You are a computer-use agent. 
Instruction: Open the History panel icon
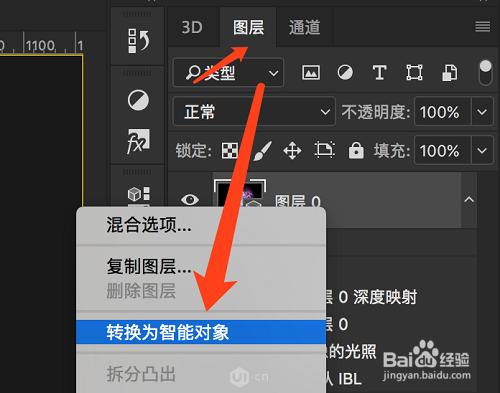[x=138, y=41]
